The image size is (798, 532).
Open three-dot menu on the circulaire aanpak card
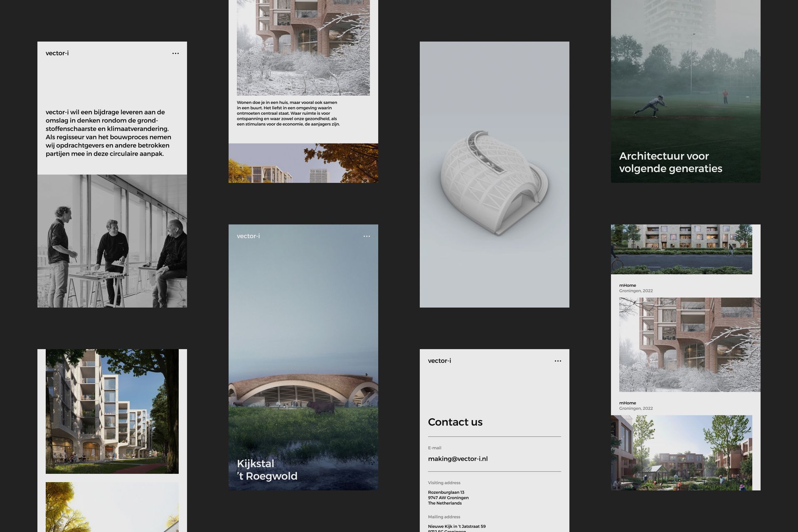175,53
